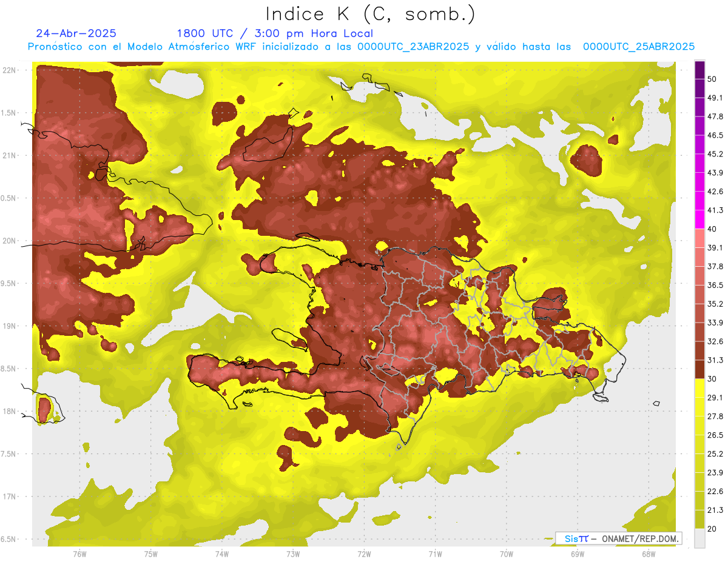Click the latitude label '21N'
This screenshot has width=728, height=562.
(x=9, y=156)
